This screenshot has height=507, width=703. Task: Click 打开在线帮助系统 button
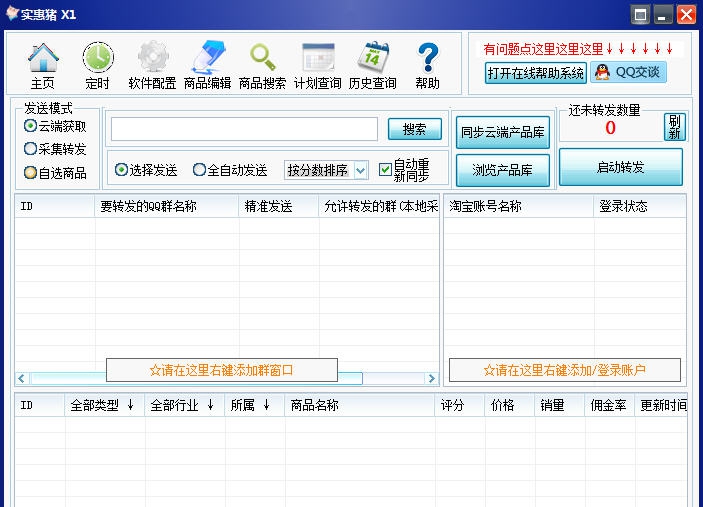click(536, 73)
